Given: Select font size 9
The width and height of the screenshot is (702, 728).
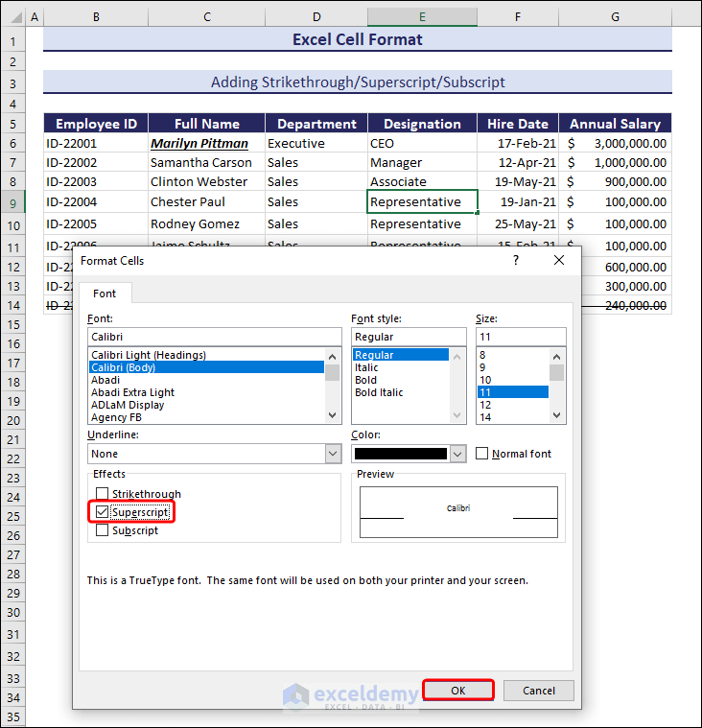Looking at the screenshot, I should pos(513,367).
